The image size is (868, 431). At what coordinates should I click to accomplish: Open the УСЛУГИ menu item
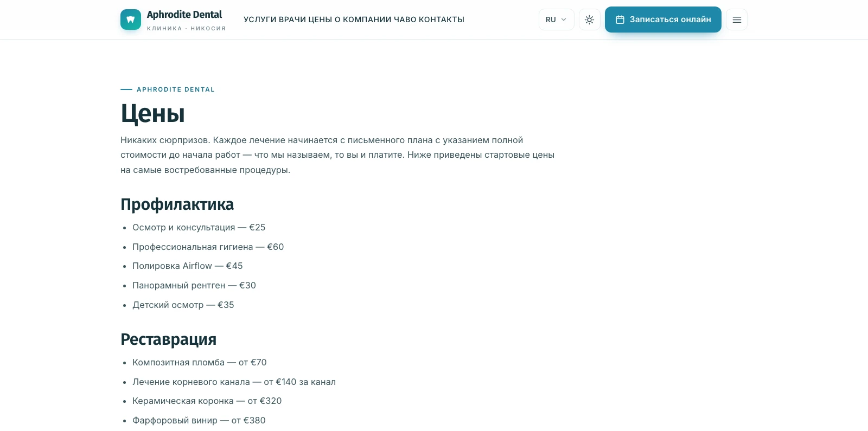(260, 20)
